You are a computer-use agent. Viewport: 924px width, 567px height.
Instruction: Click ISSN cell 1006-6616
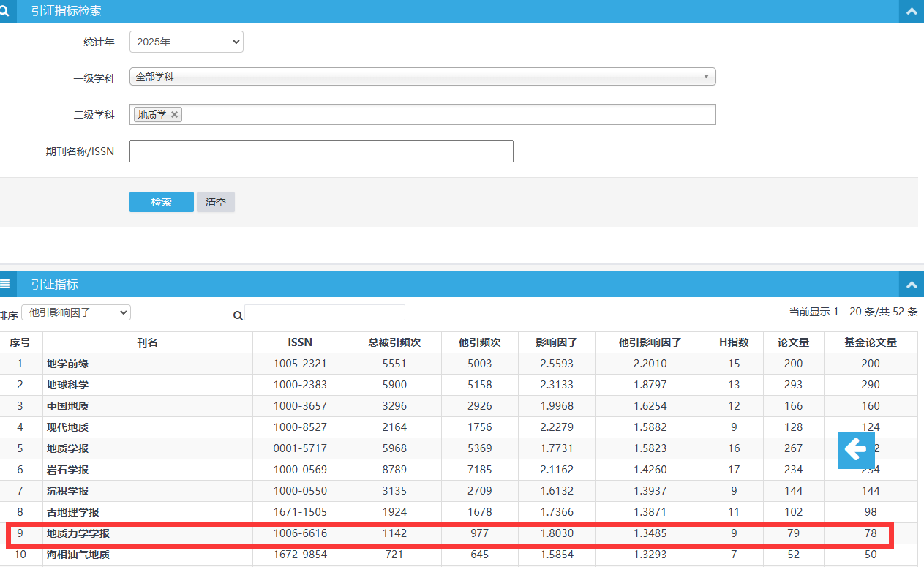tap(300, 533)
